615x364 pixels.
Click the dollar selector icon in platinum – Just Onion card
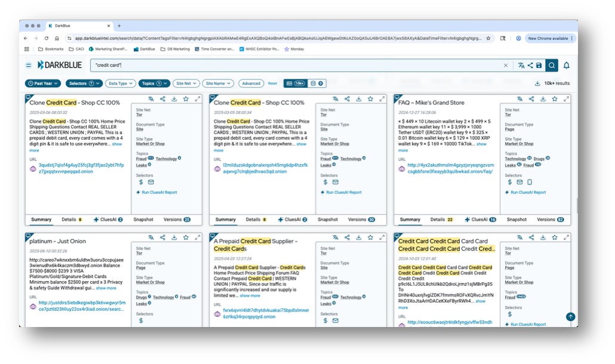[141, 320]
